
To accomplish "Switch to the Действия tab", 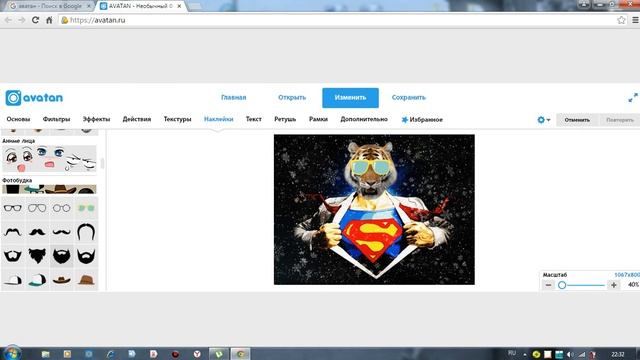I will click(x=137, y=119).
